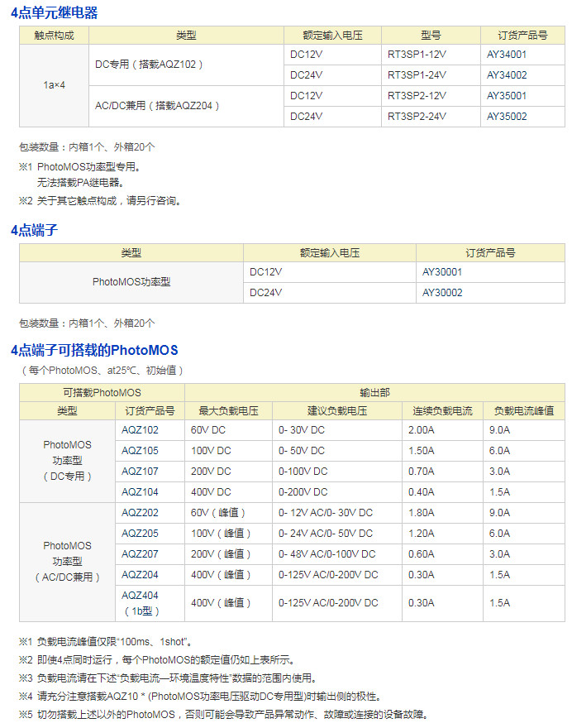Select note ※2 about 4点同时运行
572x728 pixels.
[157, 660]
